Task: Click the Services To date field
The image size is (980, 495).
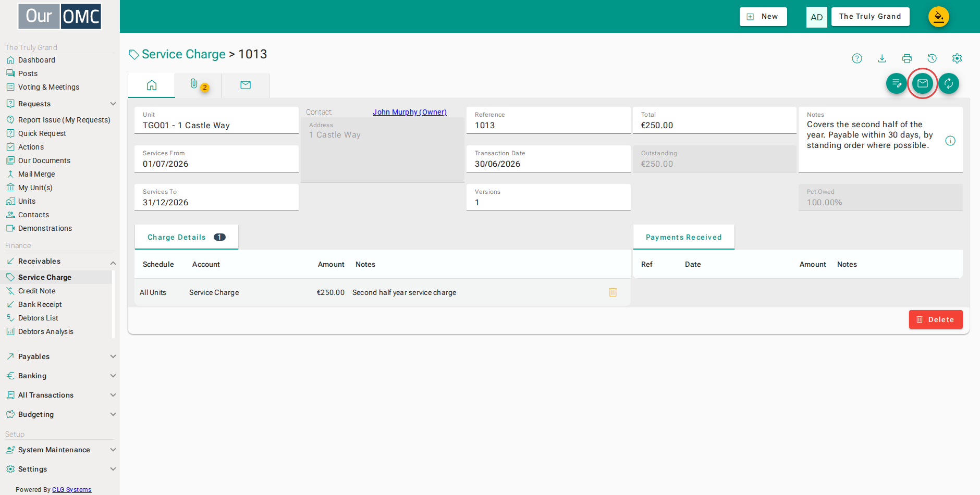Action: (216, 197)
